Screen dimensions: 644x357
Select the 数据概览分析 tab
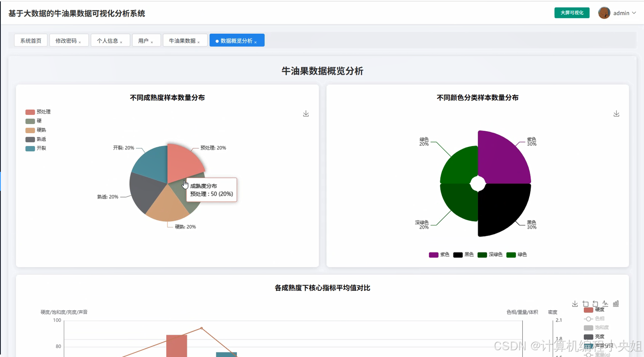pyautogui.click(x=236, y=40)
